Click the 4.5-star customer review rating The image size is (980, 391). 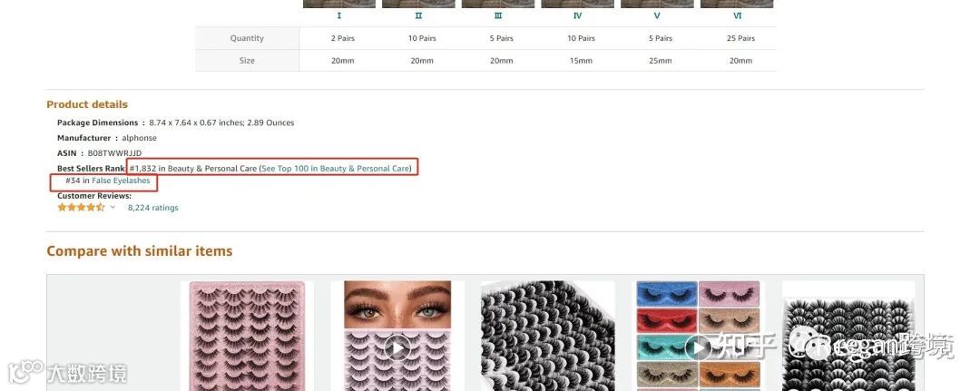(x=82, y=208)
